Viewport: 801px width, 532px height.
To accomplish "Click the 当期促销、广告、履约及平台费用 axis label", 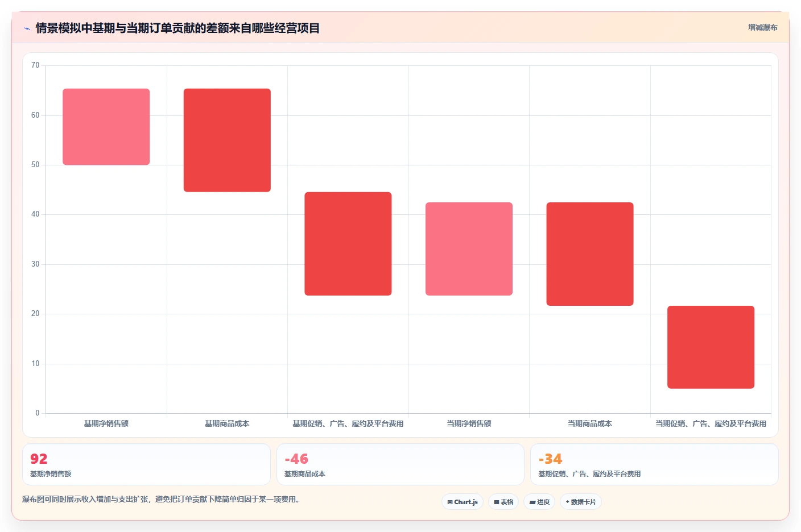I will (x=711, y=423).
